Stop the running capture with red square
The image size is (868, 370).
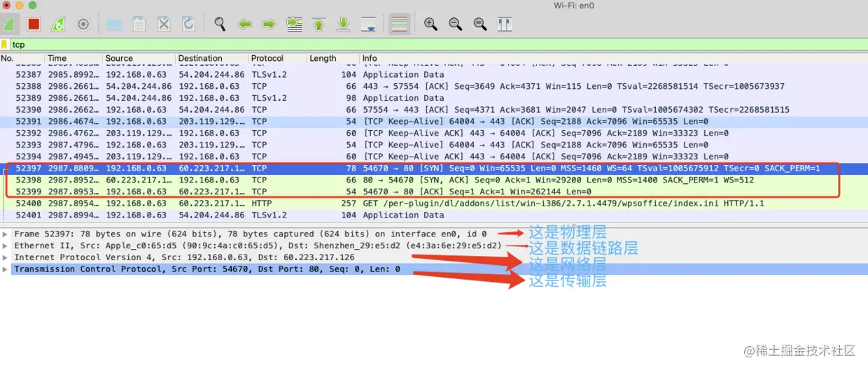click(x=34, y=24)
